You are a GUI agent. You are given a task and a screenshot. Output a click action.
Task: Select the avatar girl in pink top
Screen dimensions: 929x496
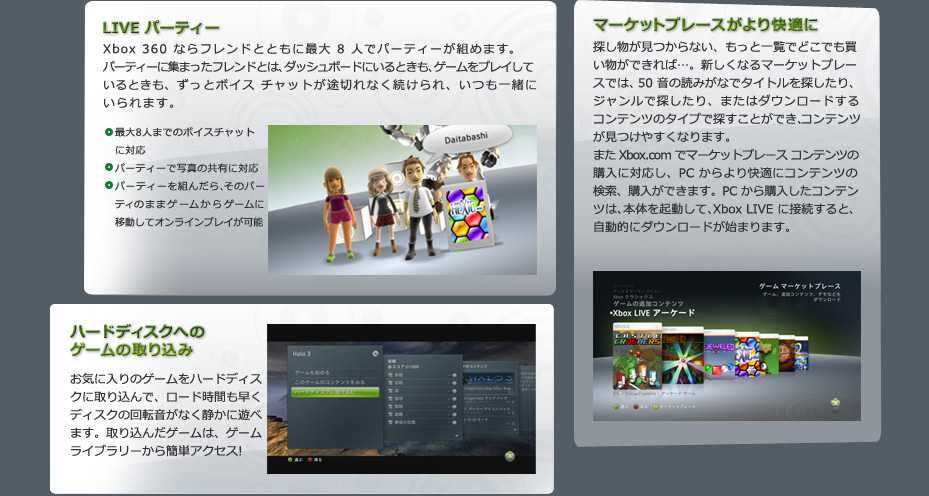339,213
